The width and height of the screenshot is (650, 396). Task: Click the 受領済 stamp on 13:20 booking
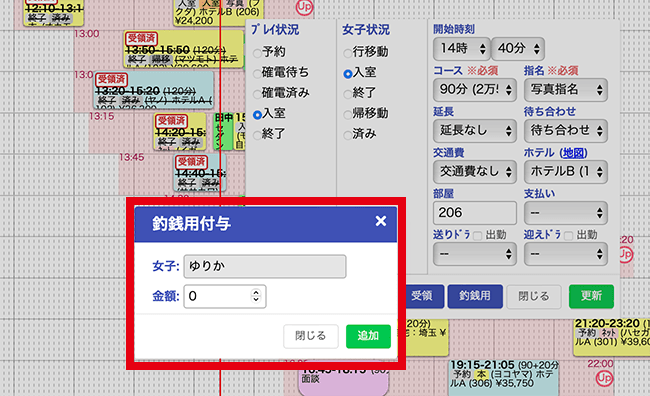[111, 79]
